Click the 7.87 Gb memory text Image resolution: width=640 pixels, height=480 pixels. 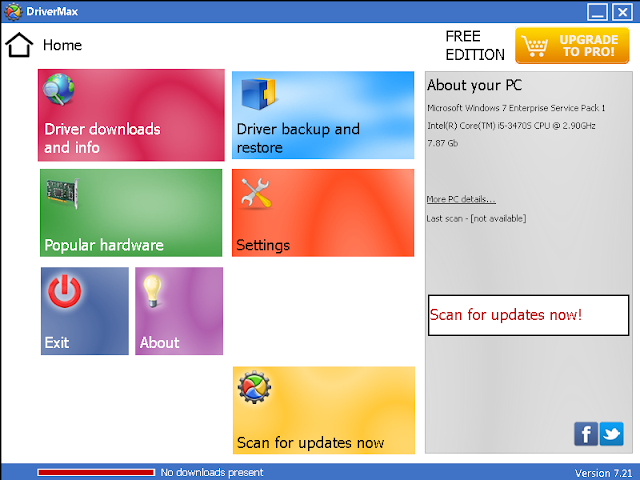point(442,143)
